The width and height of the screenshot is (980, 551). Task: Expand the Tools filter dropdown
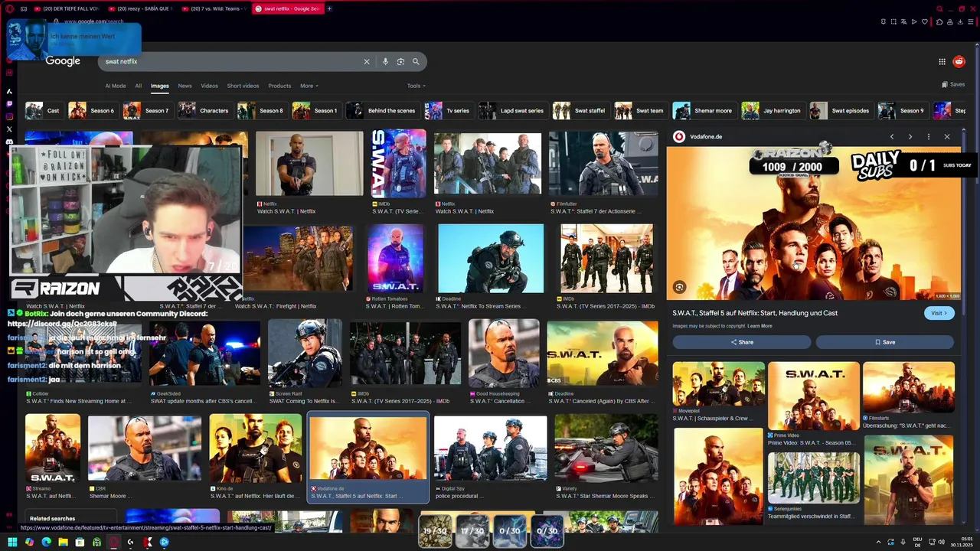(x=416, y=86)
